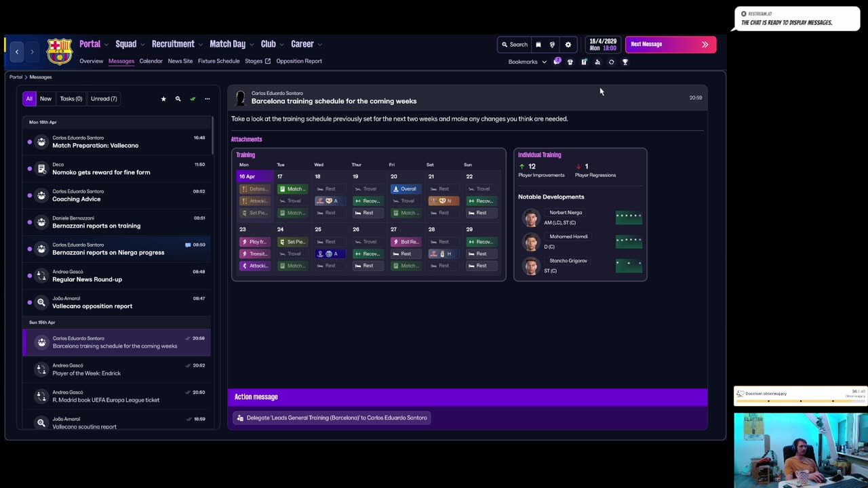Open the scouting person-search shortcut icon
Screen dimensions: 868x488
coord(597,62)
